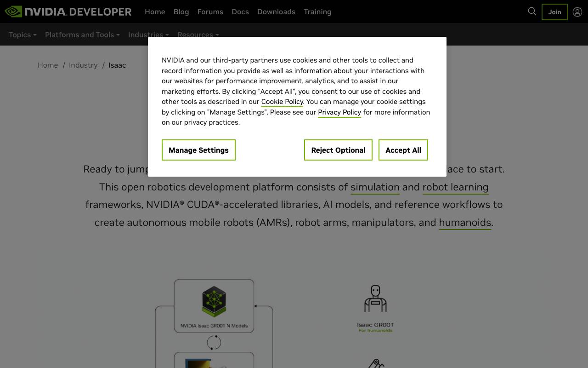Click the Join button
The height and width of the screenshot is (368, 588).
click(x=554, y=12)
